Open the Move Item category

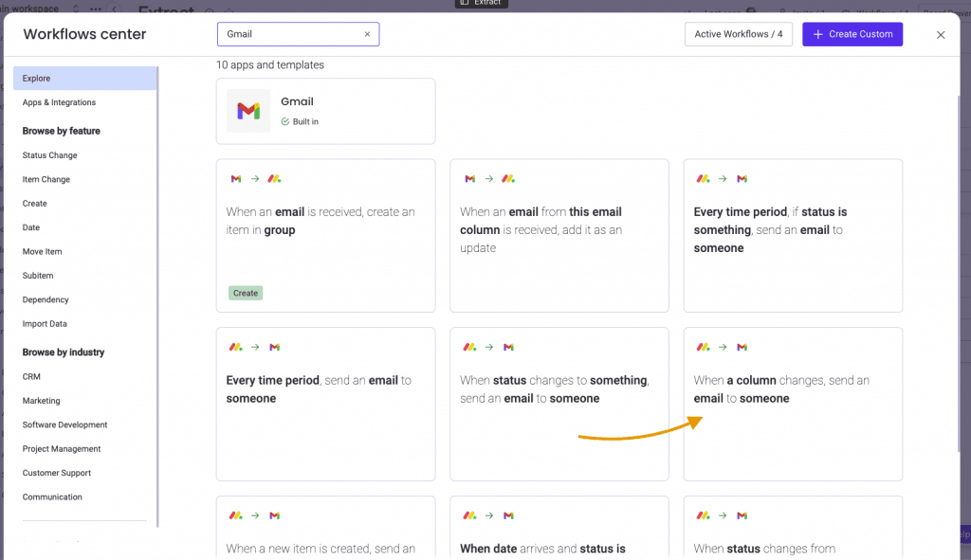[x=42, y=252]
